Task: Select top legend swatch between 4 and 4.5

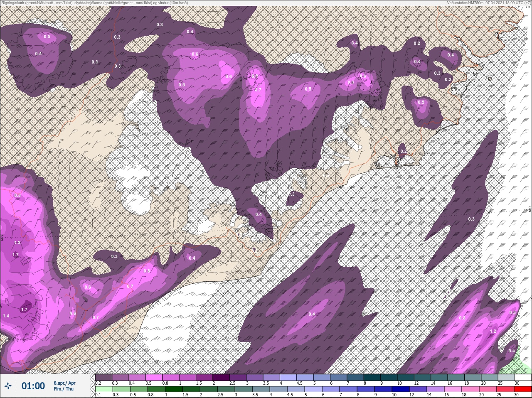Action: click(288, 377)
